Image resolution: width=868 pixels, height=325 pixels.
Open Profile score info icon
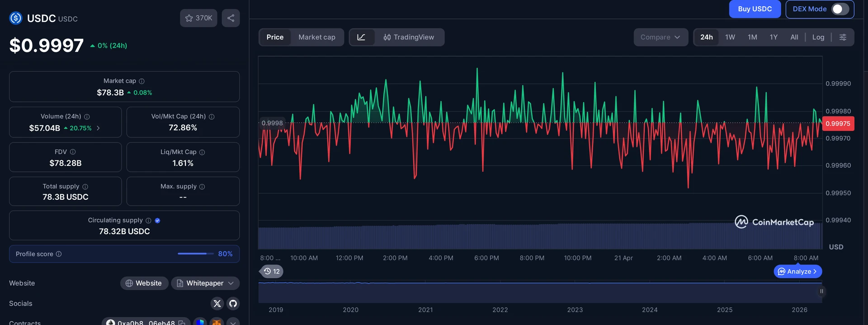point(59,254)
